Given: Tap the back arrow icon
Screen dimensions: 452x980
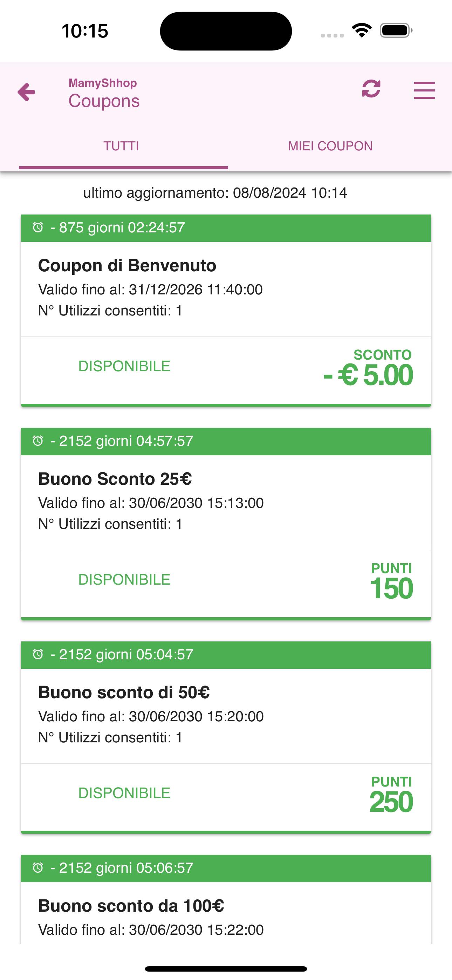Looking at the screenshot, I should [x=26, y=92].
